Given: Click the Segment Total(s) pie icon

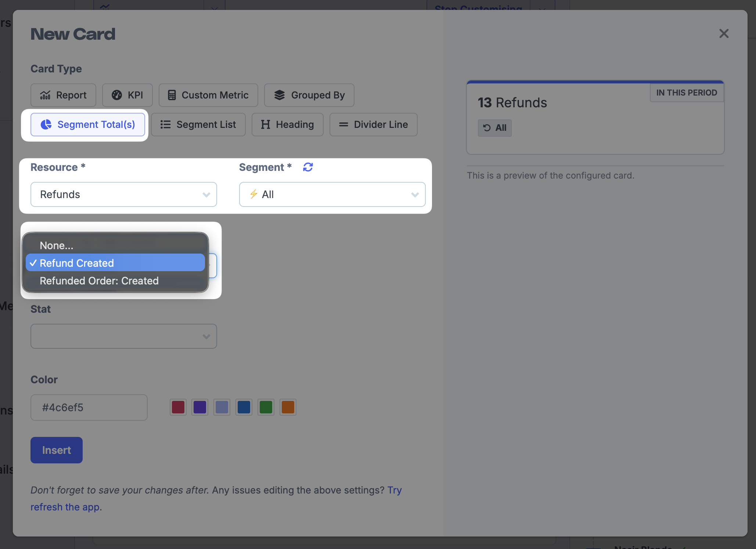Looking at the screenshot, I should pyautogui.click(x=46, y=125).
